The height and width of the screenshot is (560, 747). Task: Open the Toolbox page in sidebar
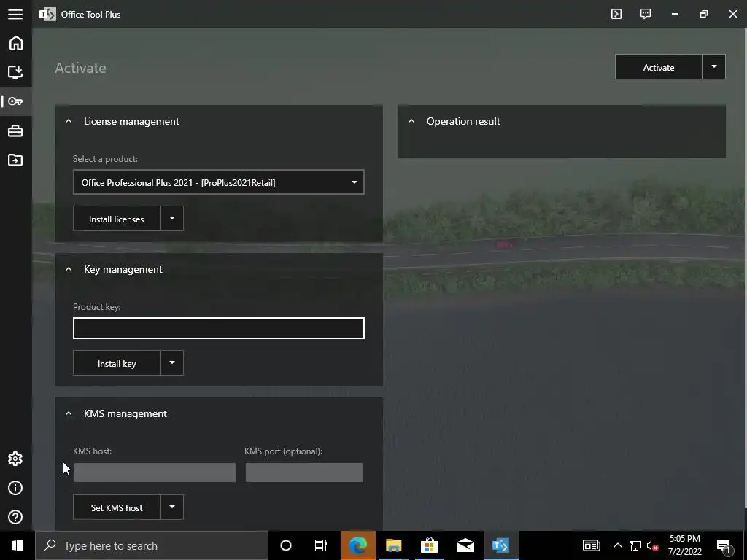tap(15, 131)
